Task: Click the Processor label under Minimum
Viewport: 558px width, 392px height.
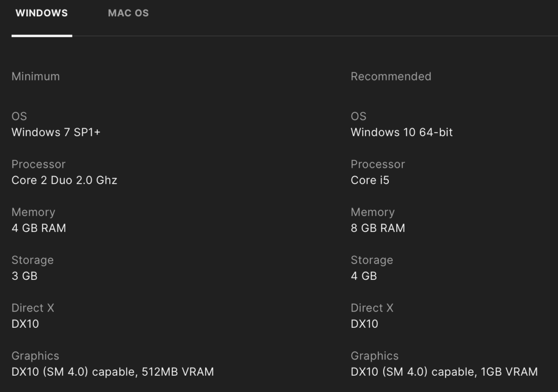Action: 39,164
